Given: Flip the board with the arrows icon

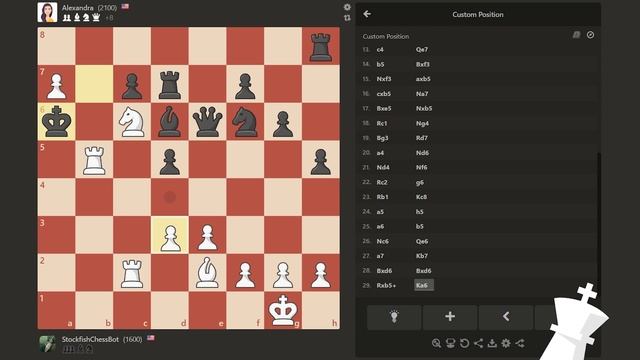Looking at the screenshot, I should [347, 18].
